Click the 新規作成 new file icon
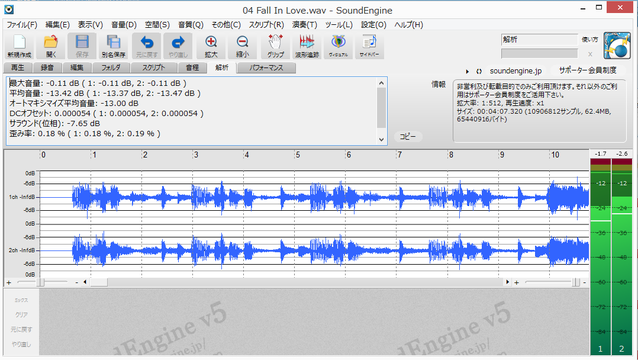The height and width of the screenshot is (360, 638). (x=19, y=46)
